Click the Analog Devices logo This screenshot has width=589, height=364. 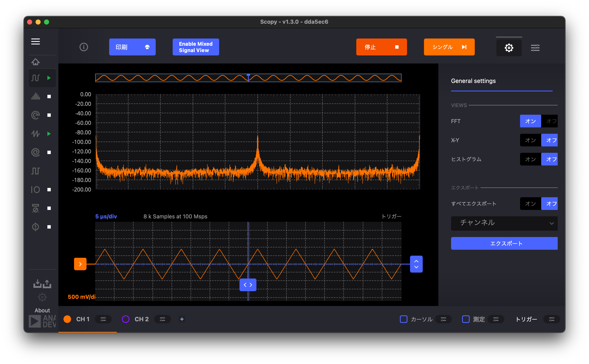tap(42, 321)
